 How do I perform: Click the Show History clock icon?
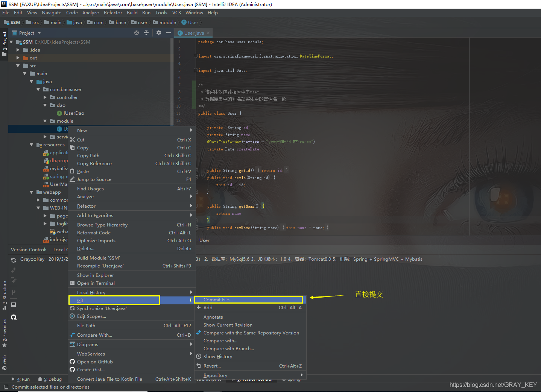pyautogui.click(x=199, y=356)
